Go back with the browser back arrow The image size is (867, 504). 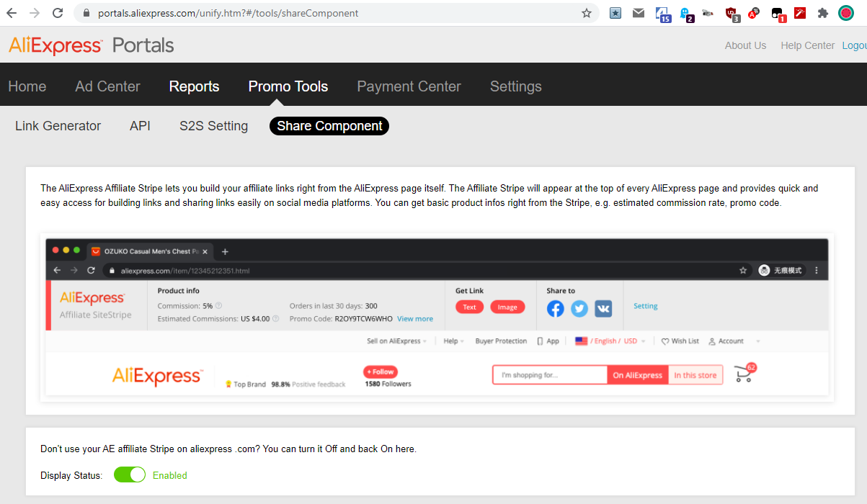tap(11, 13)
